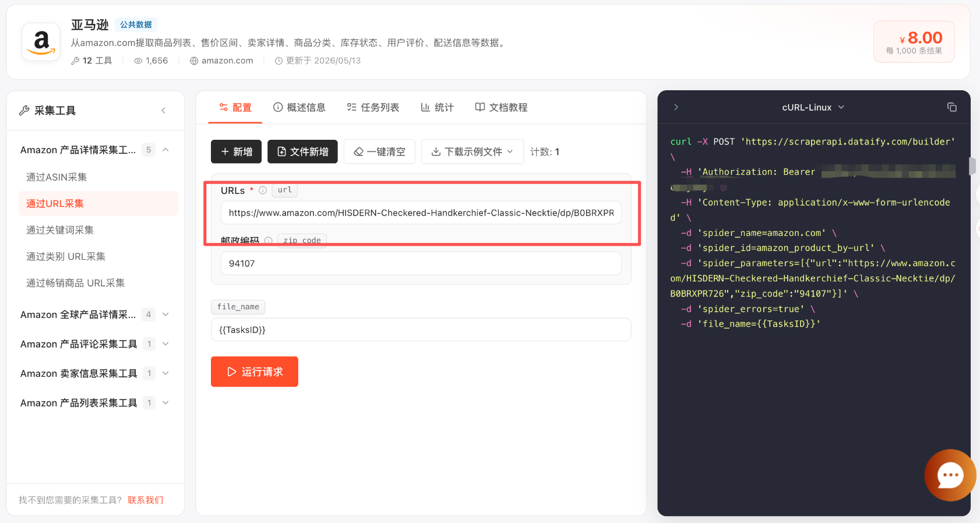Collapse the 采集工具 sidebar panel
The height and width of the screenshot is (523, 980).
point(164,111)
